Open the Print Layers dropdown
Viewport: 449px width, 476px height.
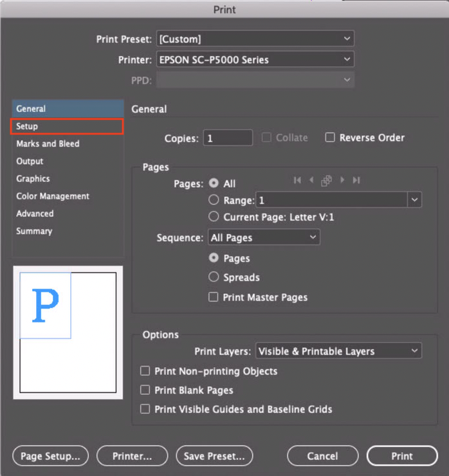point(338,351)
